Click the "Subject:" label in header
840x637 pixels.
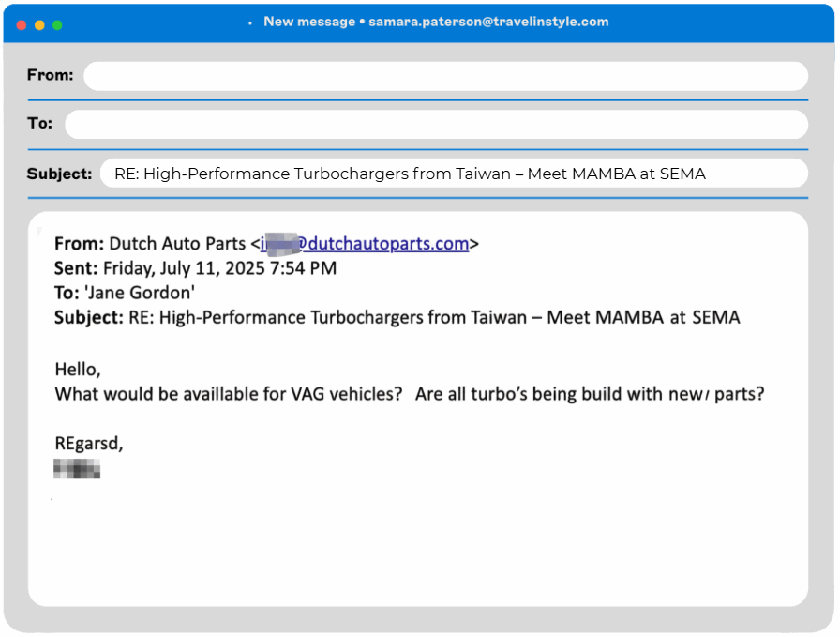point(59,174)
